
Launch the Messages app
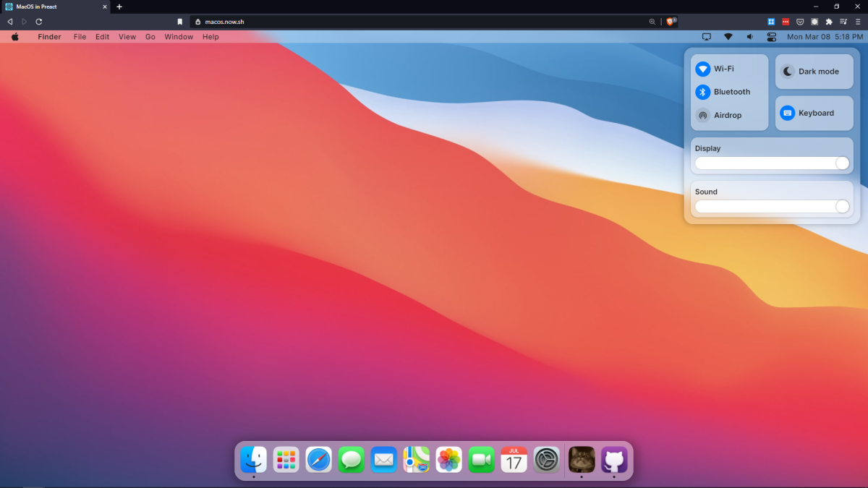point(351,460)
